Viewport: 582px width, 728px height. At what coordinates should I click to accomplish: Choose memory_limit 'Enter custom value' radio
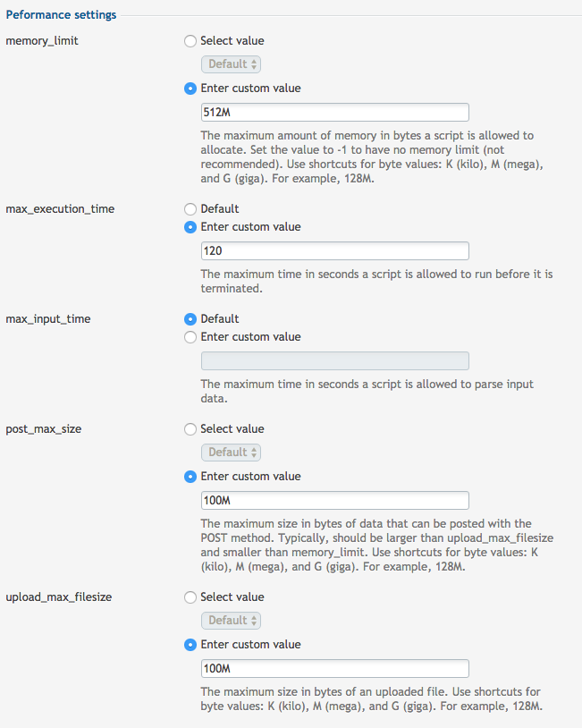pyautogui.click(x=190, y=89)
